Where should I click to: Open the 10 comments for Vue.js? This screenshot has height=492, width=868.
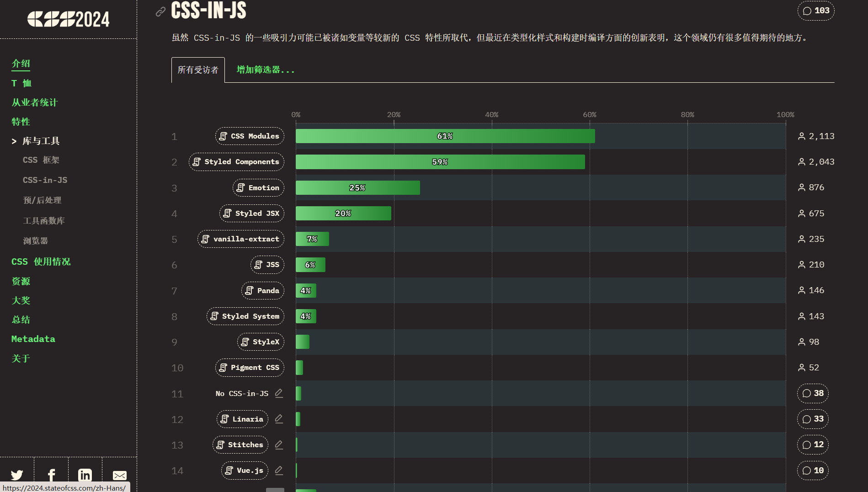pyautogui.click(x=813, y=471)
